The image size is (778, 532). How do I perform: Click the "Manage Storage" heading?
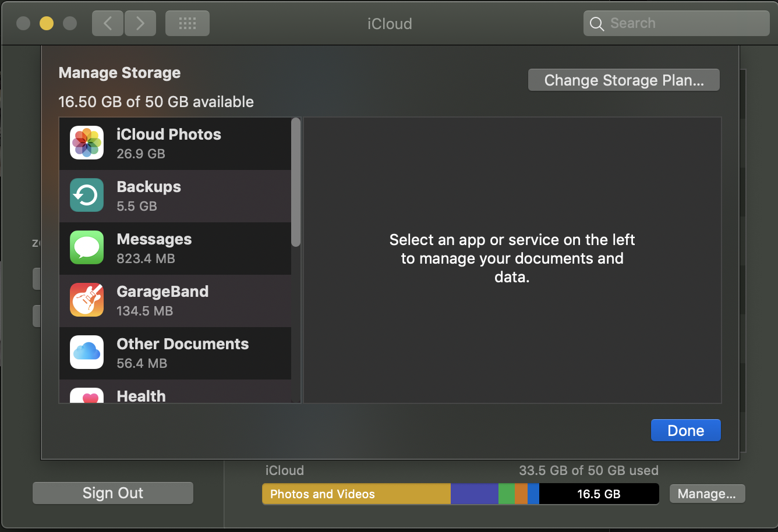point(119,73)
